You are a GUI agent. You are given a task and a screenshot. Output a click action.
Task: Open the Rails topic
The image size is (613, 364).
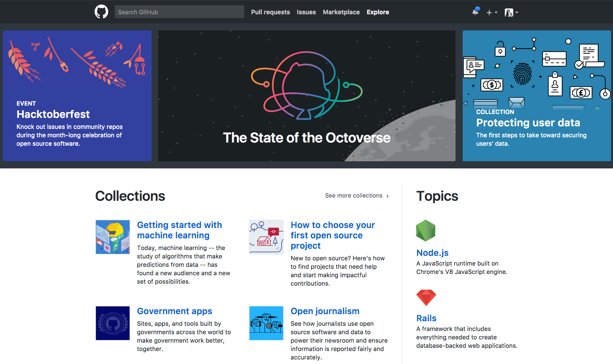(x=426, y=318)
